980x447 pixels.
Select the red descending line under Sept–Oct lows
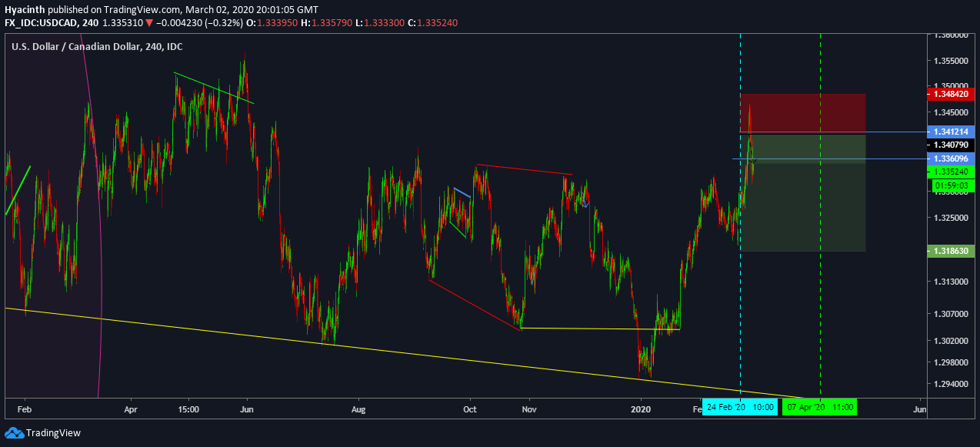point(474,305)
